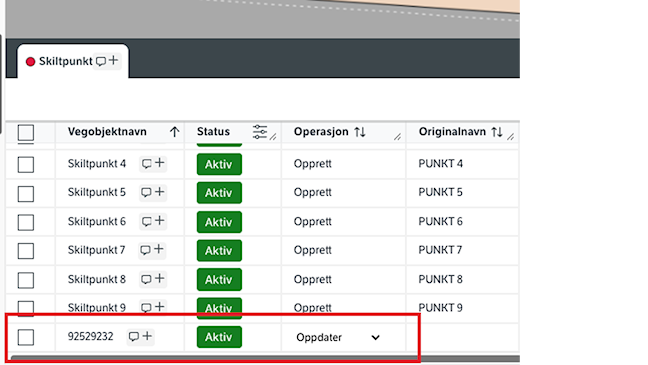Select checkbox for Skiltpunkt 4

26,165
